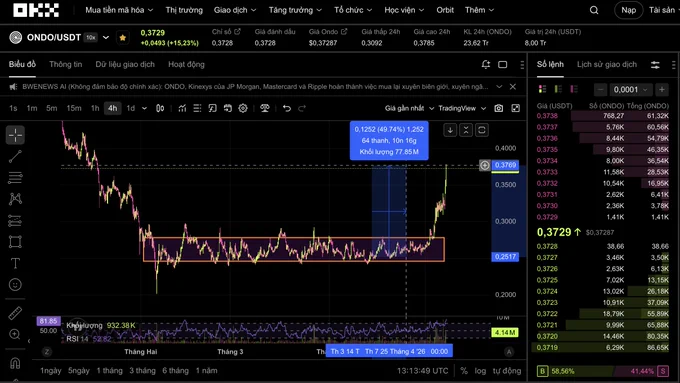Switch chart layout using rectangle icon
The height and width of the screenshot is (383, 680).
coord(502,65)
